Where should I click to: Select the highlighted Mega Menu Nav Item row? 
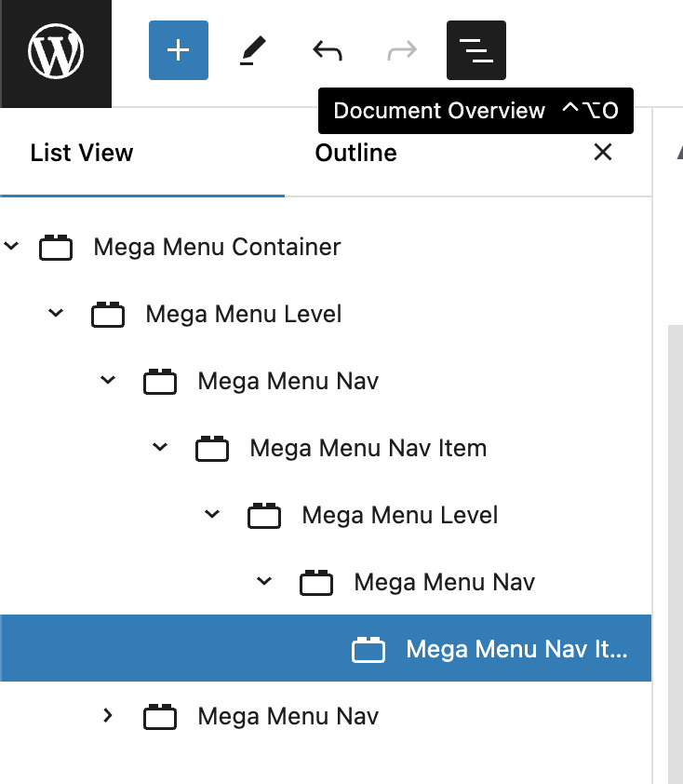coord(516,649)
